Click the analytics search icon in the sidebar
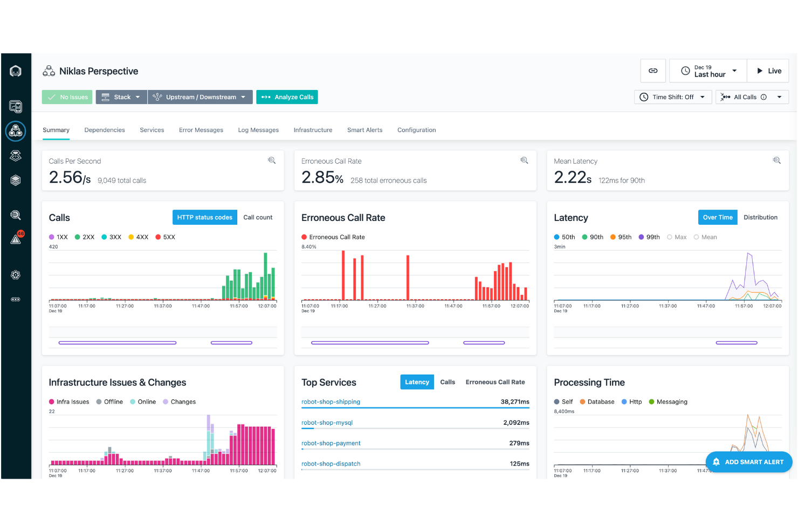The width and height of the screenshot is (798, 532). click(16, 215)
